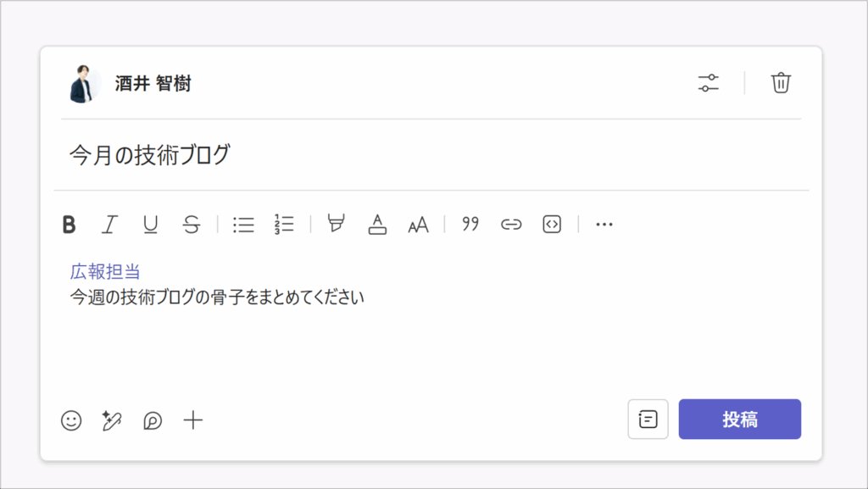Apply strikethrough to text
This screenshot has height=489, width=868.
(192, 225)
